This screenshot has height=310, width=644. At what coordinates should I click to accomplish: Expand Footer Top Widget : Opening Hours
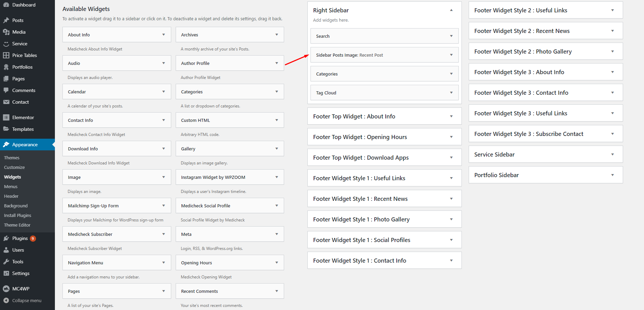pos(451,137)
